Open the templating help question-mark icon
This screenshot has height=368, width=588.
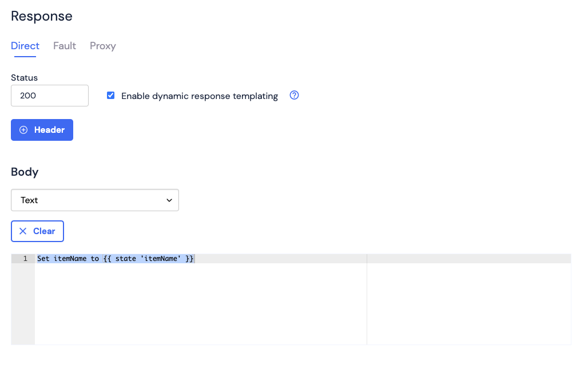pos(295,95)
